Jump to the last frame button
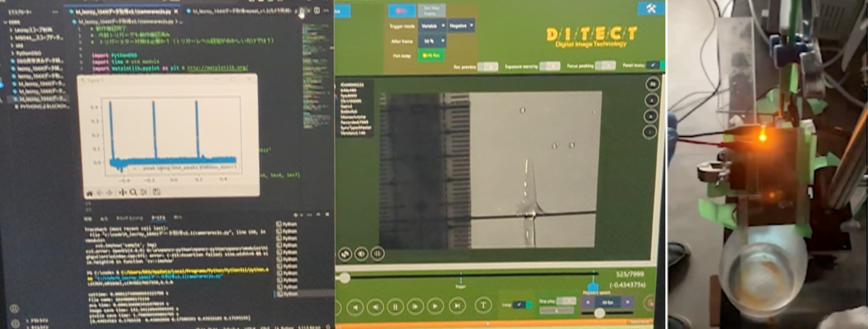868x329 pixels. click(x=456, y=306)
